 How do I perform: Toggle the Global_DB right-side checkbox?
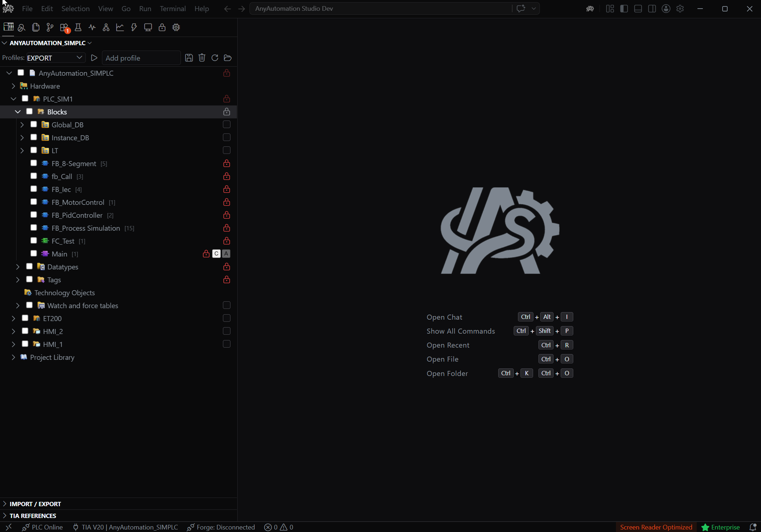point(227,124)
